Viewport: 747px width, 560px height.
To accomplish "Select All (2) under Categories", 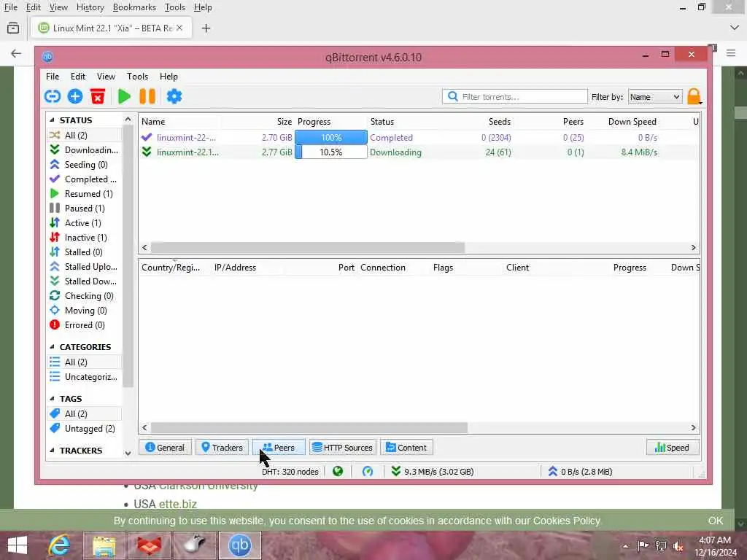I will coord(84,362).
